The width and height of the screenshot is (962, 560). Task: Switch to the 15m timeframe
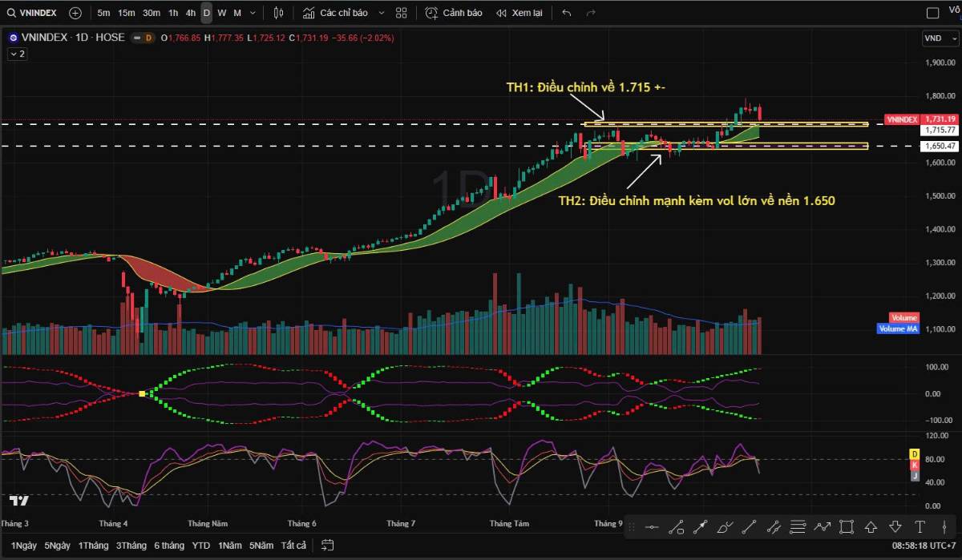[x=127, y=13]
